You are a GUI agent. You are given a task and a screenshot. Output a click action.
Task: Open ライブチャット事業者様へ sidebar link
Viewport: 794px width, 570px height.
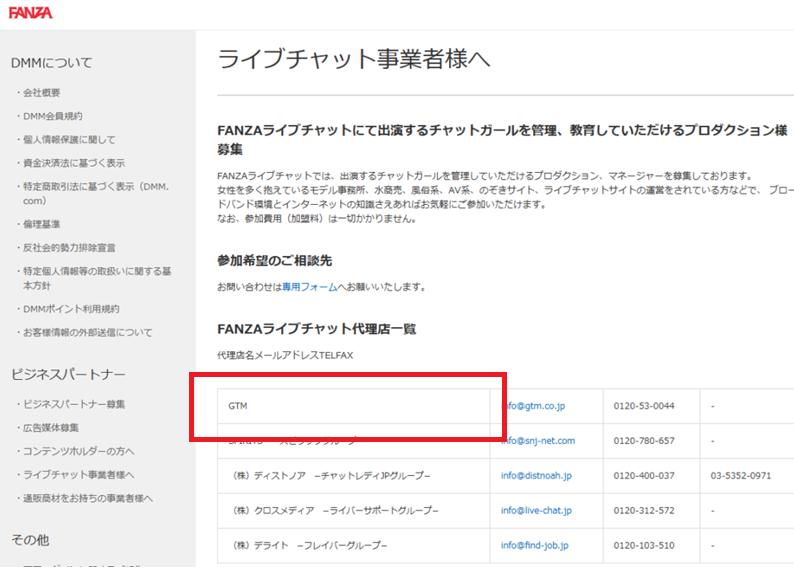point(79,474)
